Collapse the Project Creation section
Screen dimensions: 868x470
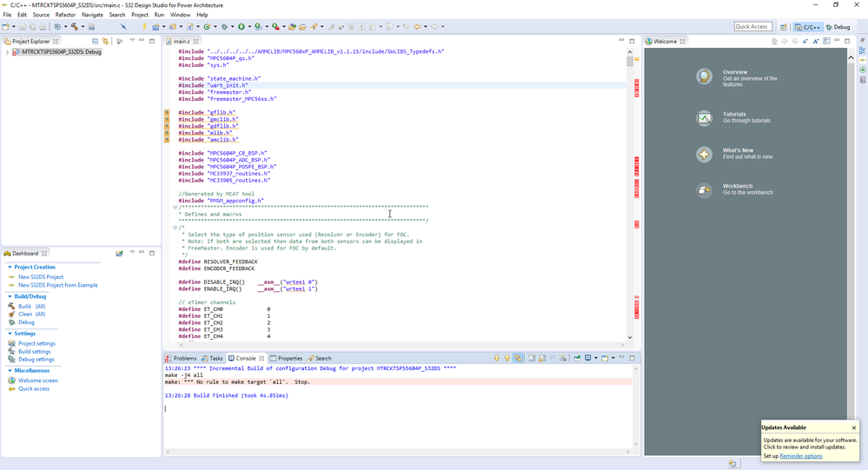pyautogui.click(x=10, y=267)
